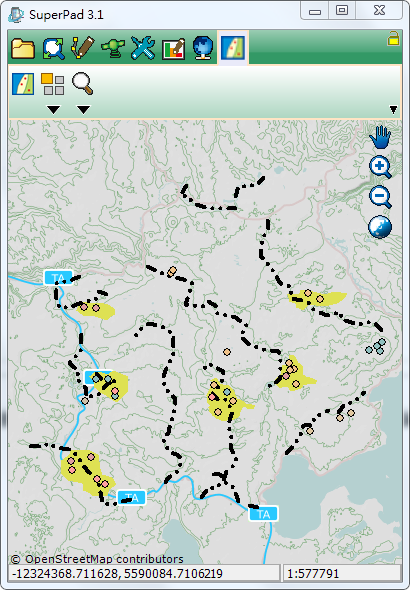Image resolution: width=410 pixels, height=590 pixels.
Task: Select the map zoom extent toolbar icon
Action: (x=53, y=48)
